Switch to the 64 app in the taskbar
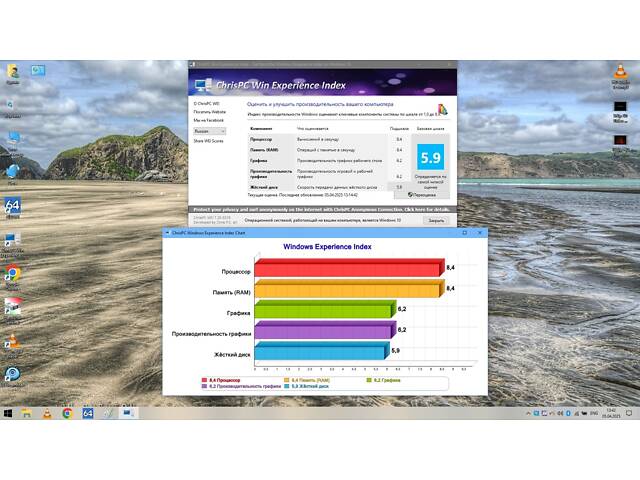The height and width of the screenshot is (480, 640). click(88, 413)
